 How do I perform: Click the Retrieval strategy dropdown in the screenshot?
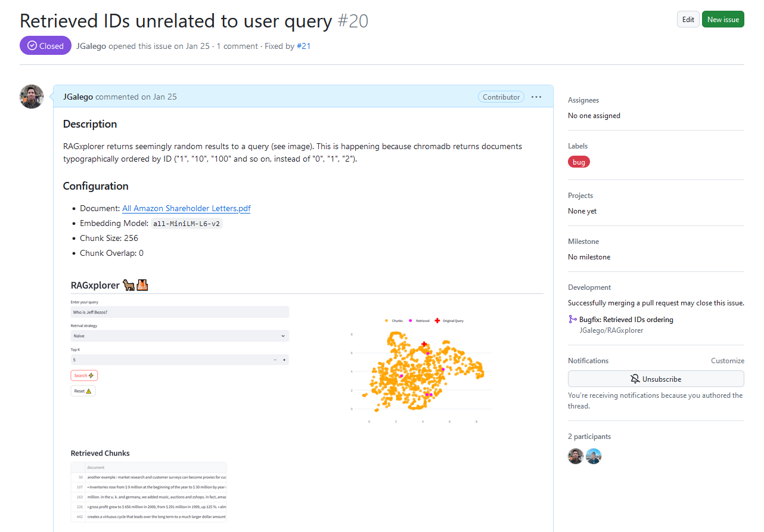coord(180,336)
